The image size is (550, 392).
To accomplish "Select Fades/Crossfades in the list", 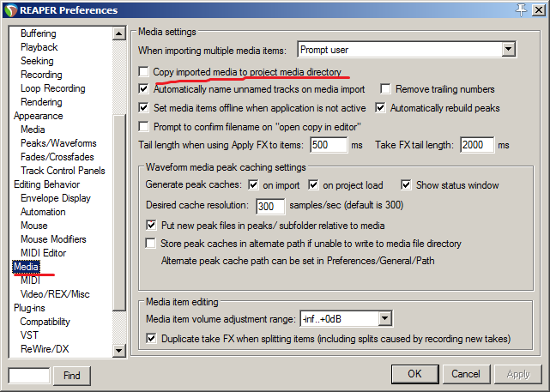I will click(x=57, y=157).
